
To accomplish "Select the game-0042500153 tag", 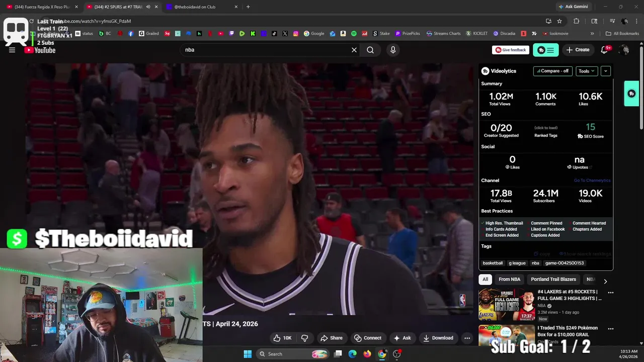I will pyautogui.click(x=565, y=263).
